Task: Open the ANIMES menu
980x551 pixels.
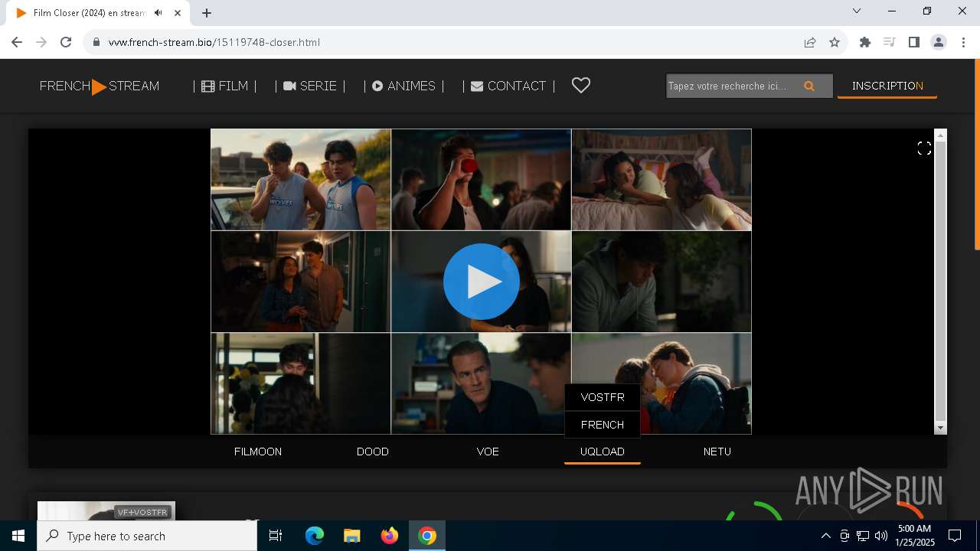Action: tap(404, 86)
